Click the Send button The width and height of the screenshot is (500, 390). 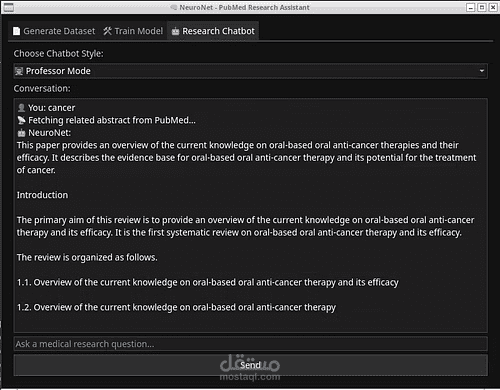click(x=250, y=365)
